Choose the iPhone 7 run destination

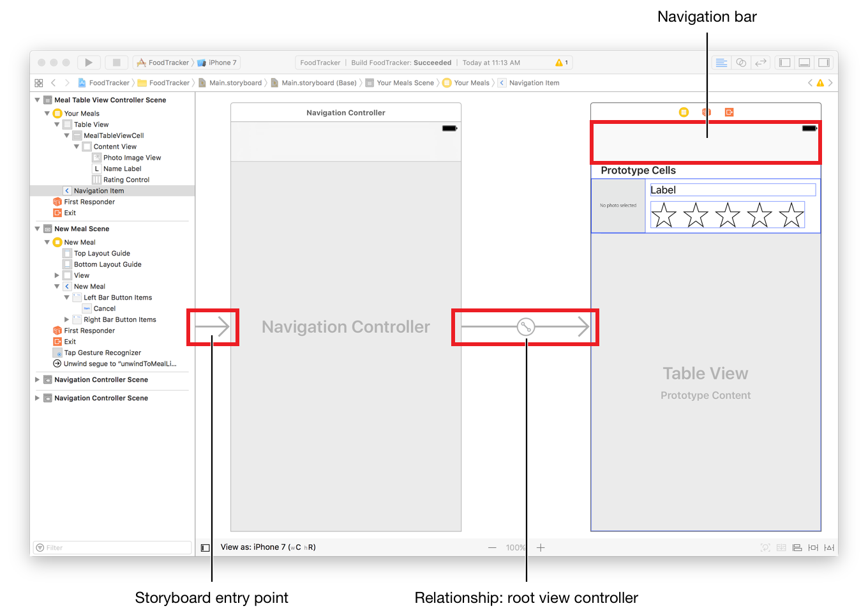(218, 63)
